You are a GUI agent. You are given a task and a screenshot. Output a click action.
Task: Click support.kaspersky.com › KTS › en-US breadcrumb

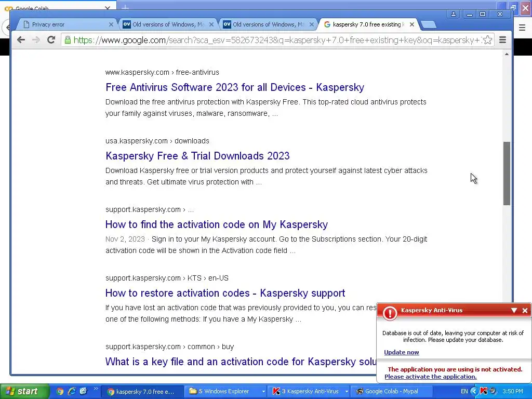tap(167, 278)
